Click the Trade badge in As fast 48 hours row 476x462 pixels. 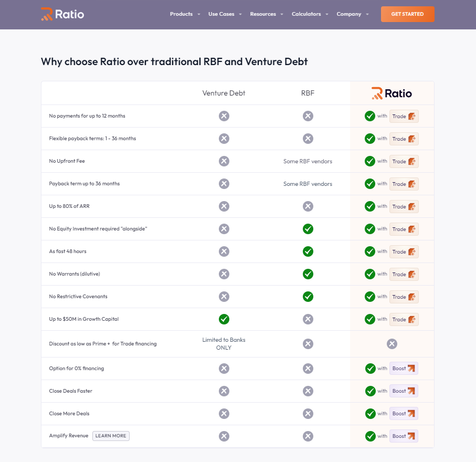(404, 252)
